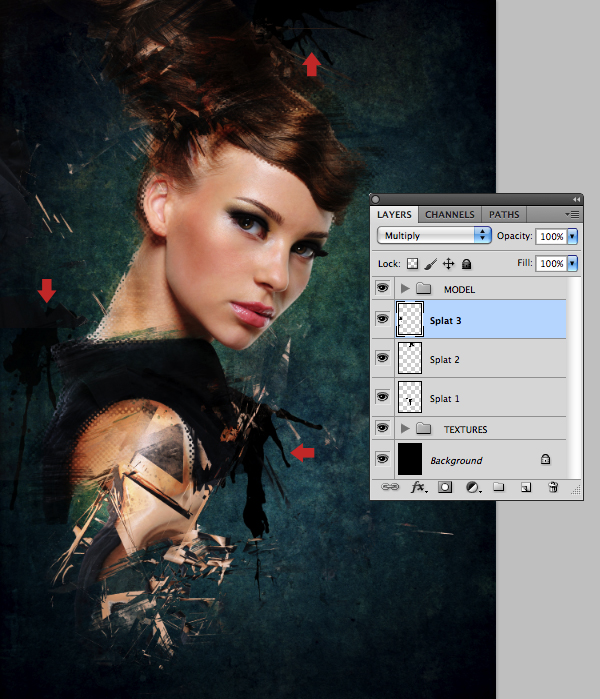Click the Fill value field
The height and width of the screenshot is (699, 600).
[551, 263]
